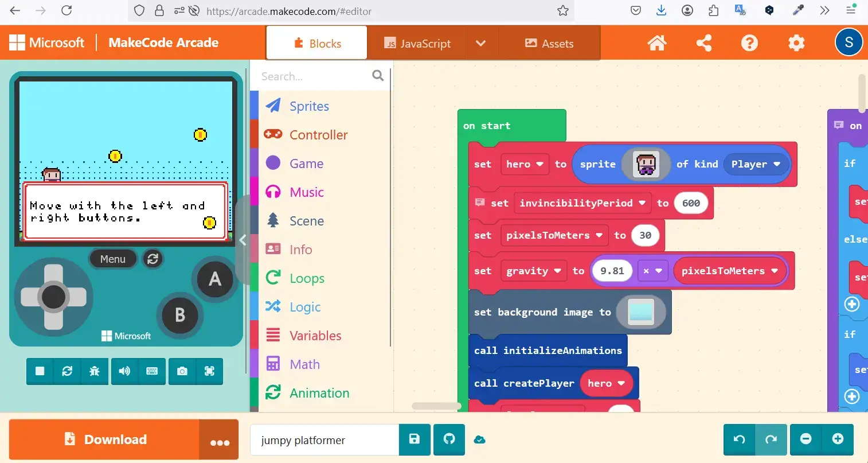The height and width of the screenshot is (463, 868).
Task: Open the gravity variable dropdown
Action: click(533, 271)
